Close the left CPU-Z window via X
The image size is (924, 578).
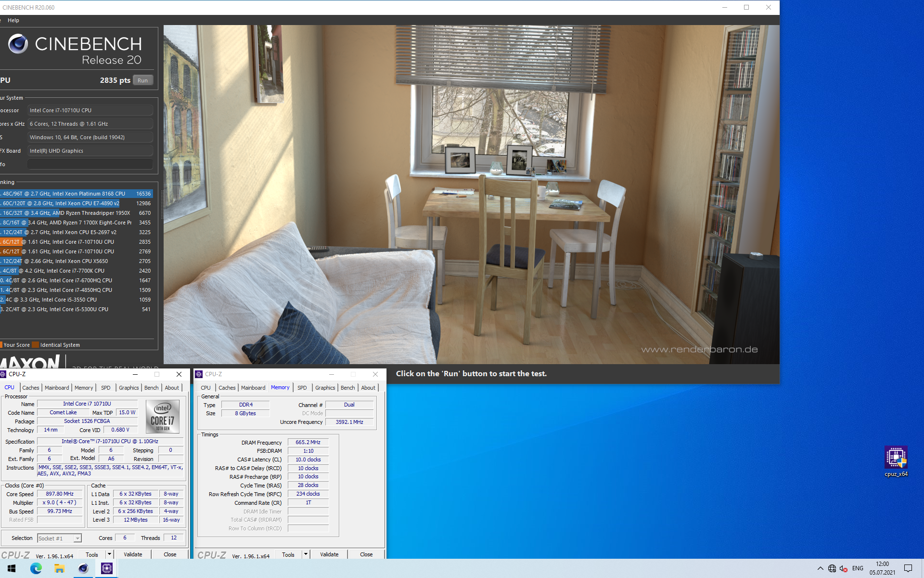coord(179,374)
